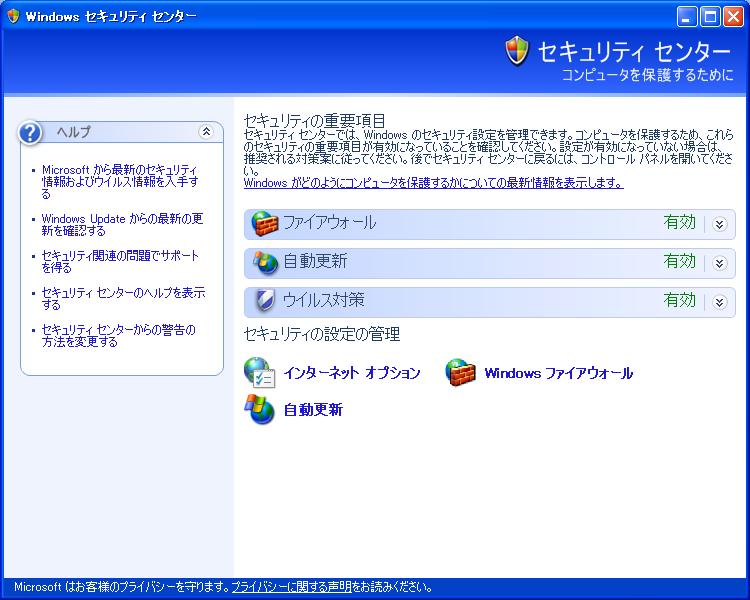Collapse the ヘルプ panel
This screenshot has height=600, width=750.
[206, 131]
